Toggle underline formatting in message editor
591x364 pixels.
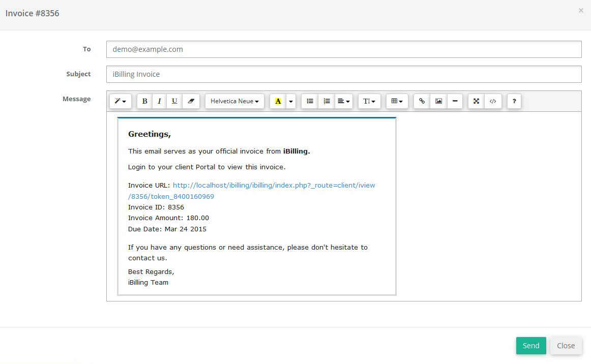[x=174, y=101]
